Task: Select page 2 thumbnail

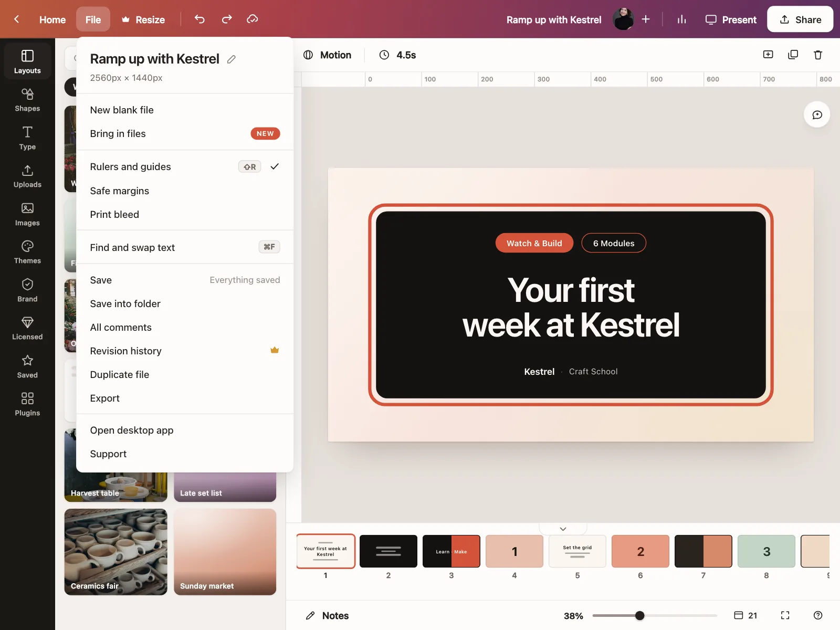Action: pyautogui.click(x=388, y=551)
